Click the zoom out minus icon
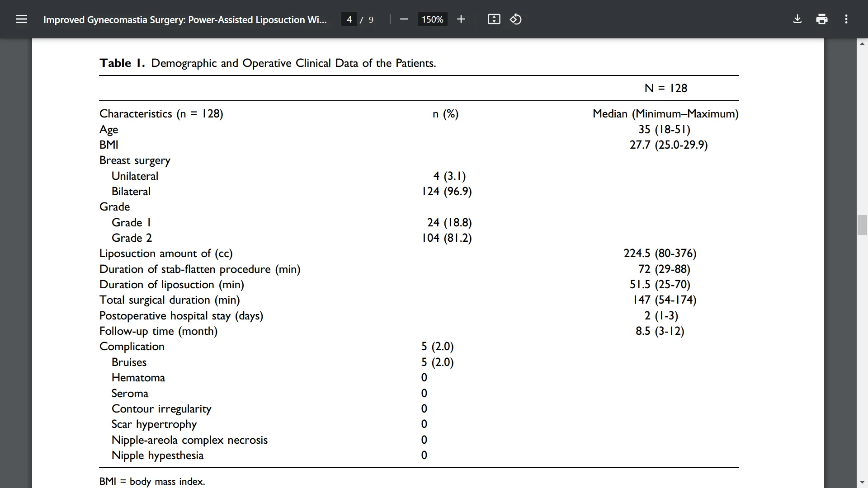The height and width of the screenshot is (488, 868). (404, 19)
